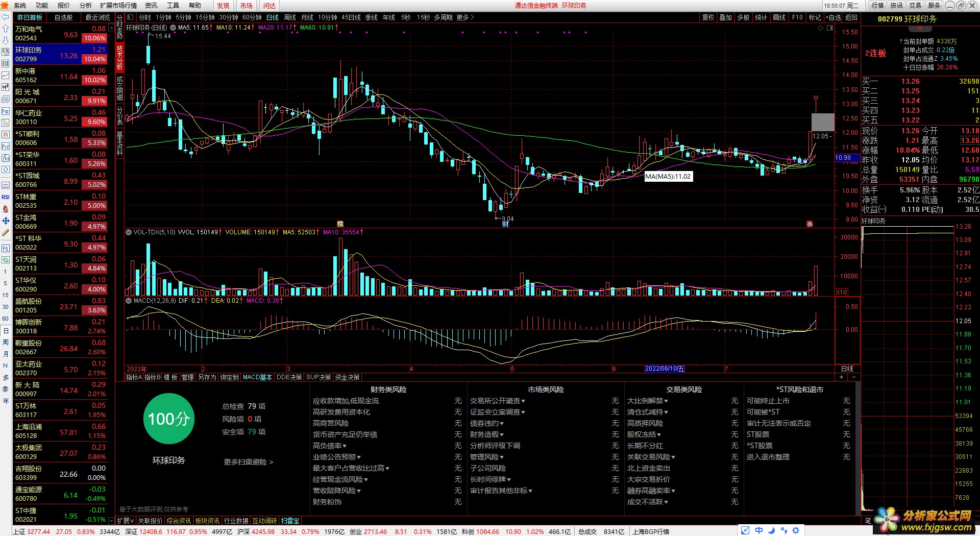980x536 pixels.
Task: Open the quote list icon in left sidebar
Action: click(x=6, y=52)
